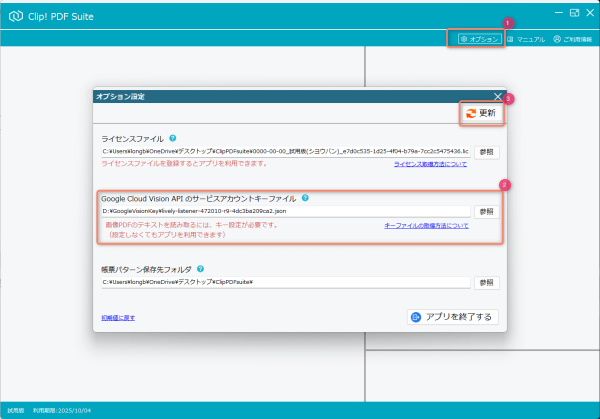Viewport: 600px width, 419px height.
Task: Click help icon beside Google Cloud Vision API label
Action: point(305,198)
